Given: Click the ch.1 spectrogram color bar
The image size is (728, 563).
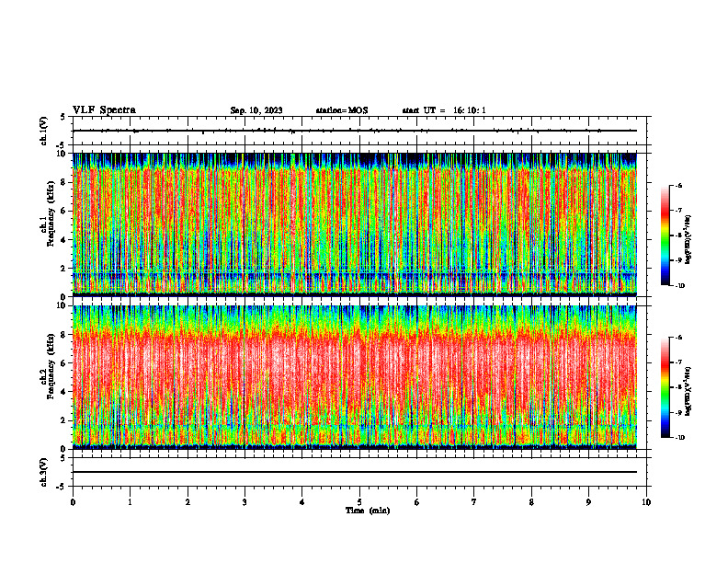Looking at the screenshot, I should coord(665,236).
